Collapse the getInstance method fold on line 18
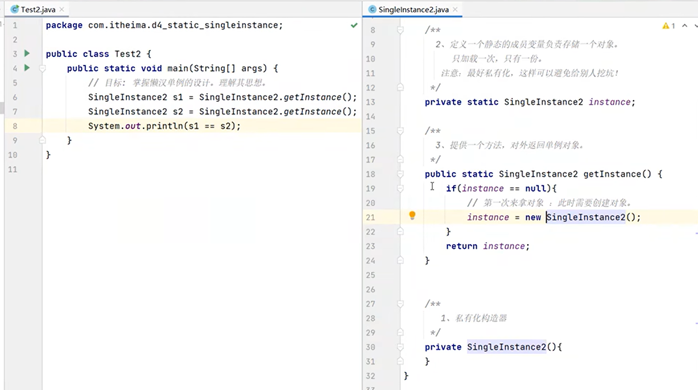Viewport: 698px width, 390px height. click(400, 174)
